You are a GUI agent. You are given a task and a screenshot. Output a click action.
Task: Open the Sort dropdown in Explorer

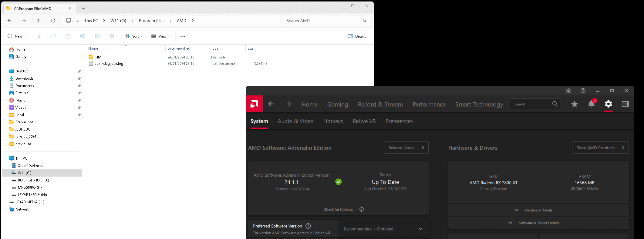134,36
